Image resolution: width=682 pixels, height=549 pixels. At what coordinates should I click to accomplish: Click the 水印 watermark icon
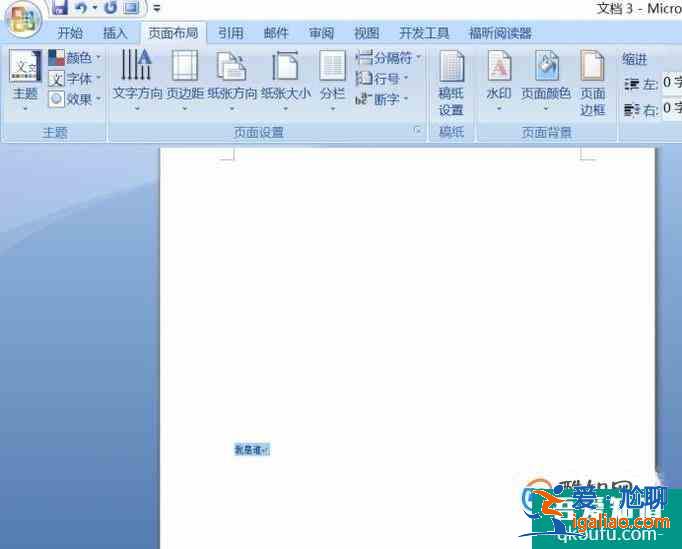point(499,65)
